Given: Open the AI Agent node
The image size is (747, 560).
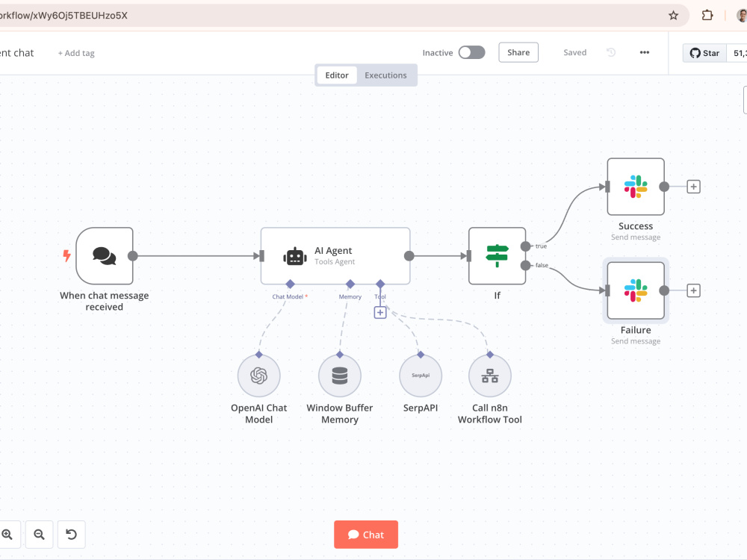Looking at the screenshot, I should tap(335, 255).
